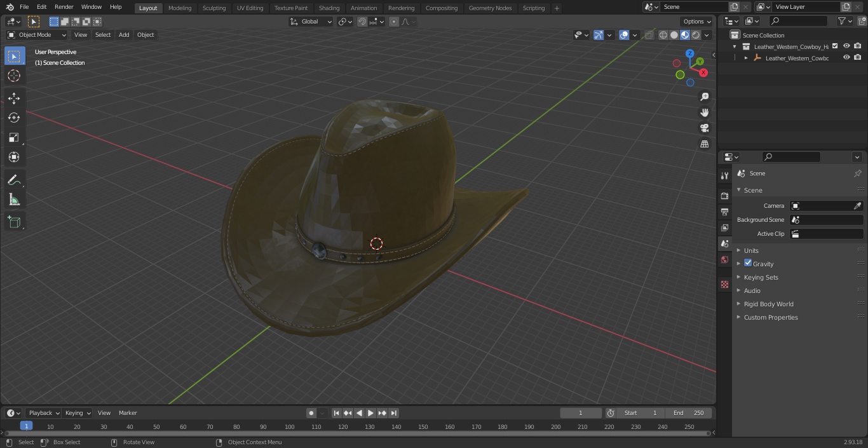Viewport: 868px width, 448px height.
Task: Open the outliner filter dropdown
Action: [x=845, y=21]
